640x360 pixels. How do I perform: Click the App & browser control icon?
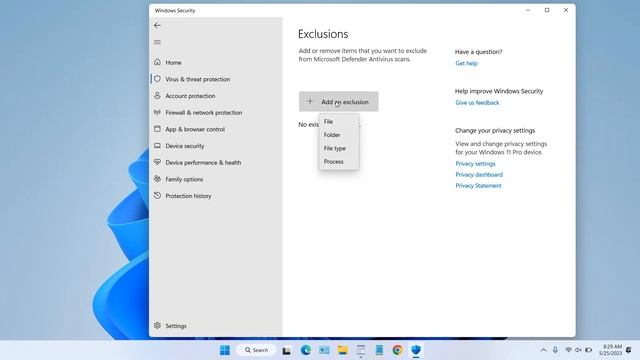pos(157,129)
